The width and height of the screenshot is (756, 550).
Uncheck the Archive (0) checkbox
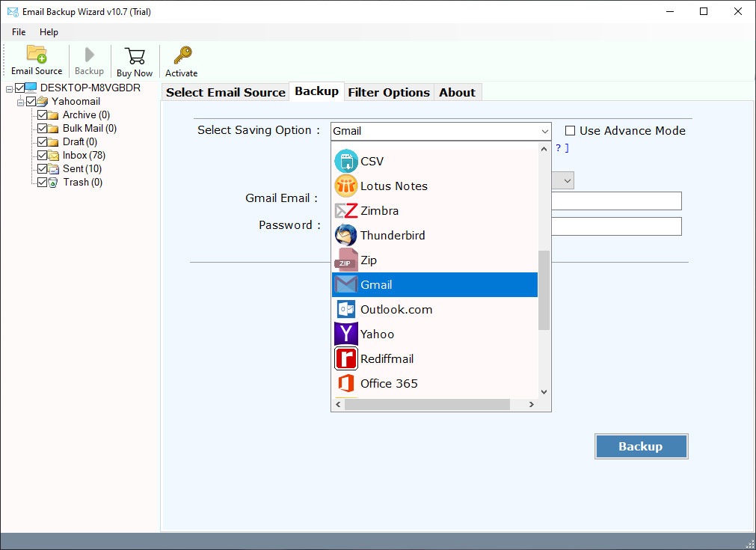(43, 114)
